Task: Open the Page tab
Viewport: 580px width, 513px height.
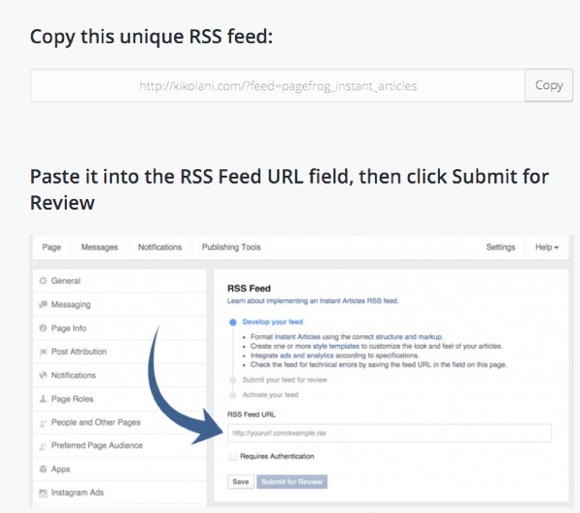Action: [x=51, y=247]
